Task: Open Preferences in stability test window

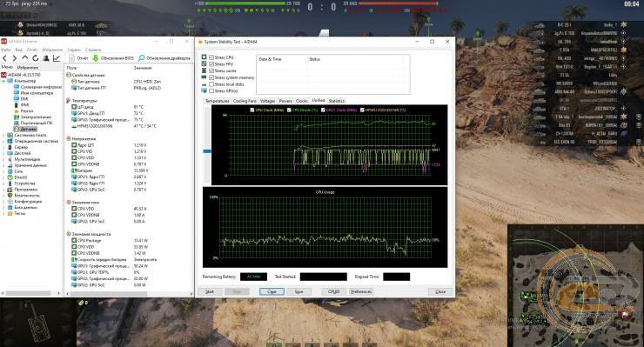Action: [x=361, y=291]
